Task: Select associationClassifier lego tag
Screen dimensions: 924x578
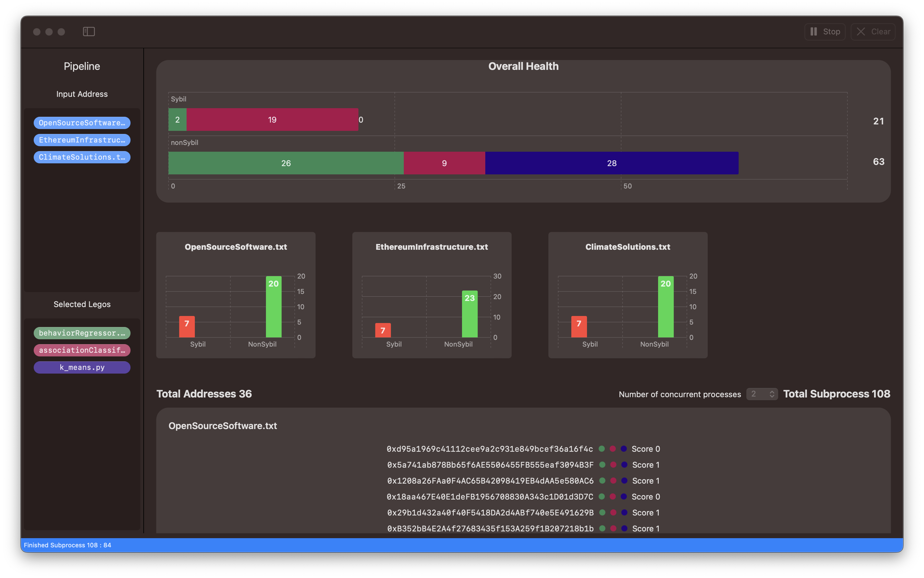Action: 82,350
